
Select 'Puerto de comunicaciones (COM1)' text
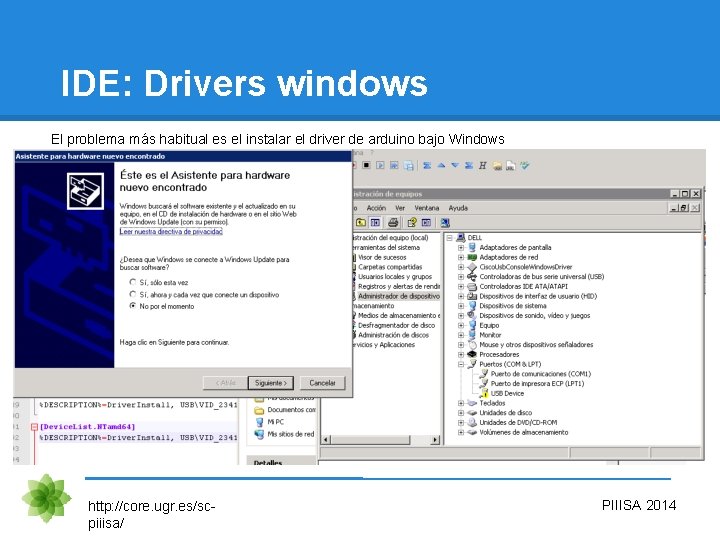(540, 374)
